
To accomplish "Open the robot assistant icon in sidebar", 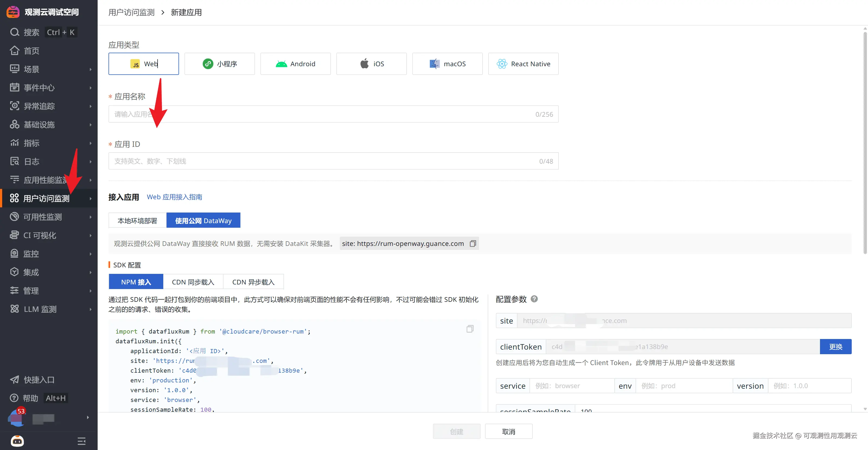I will coord(17,441).
